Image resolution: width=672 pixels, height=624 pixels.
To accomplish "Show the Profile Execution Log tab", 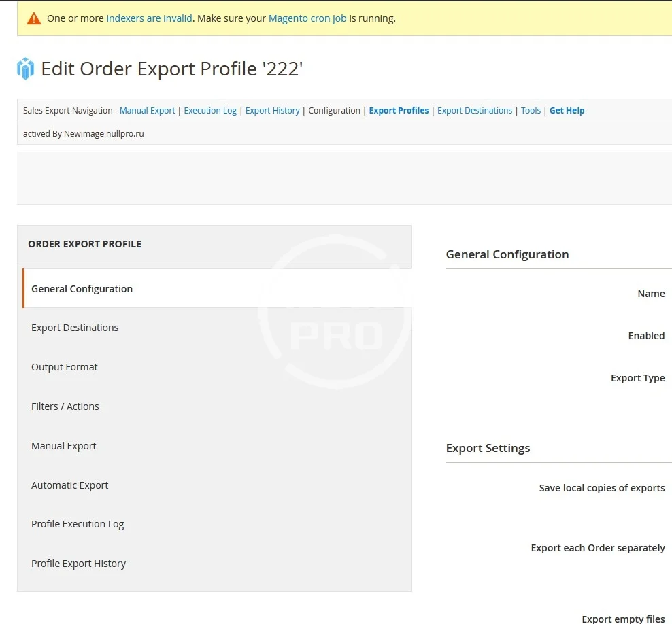I will tap(78, 524).
